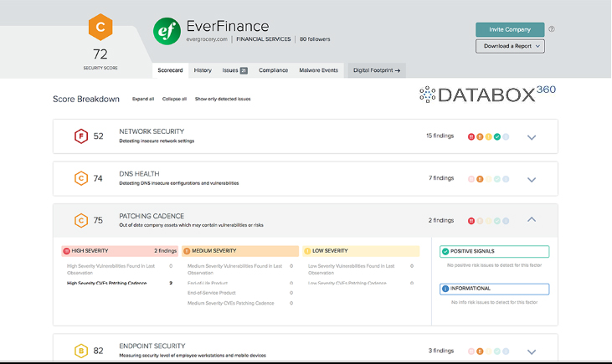Click the DATABOX 360 logo
The height and width of the screenshot is (364, 612).
point(487,95)
